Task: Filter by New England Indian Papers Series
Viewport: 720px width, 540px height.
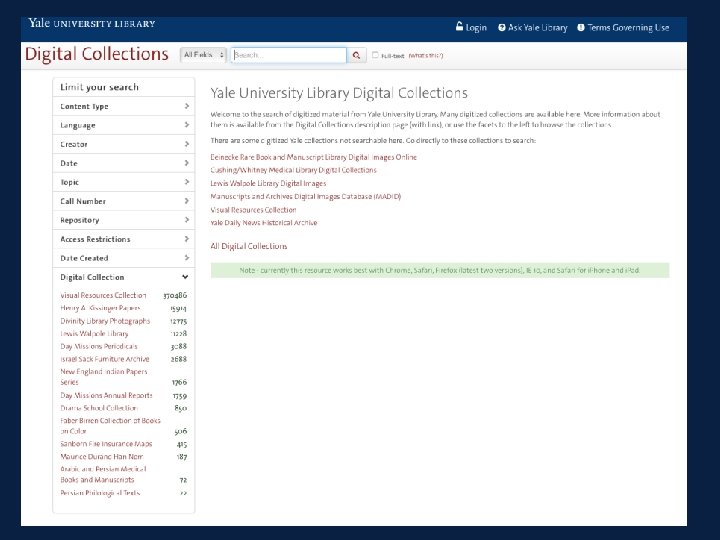Action: [x=104, y=377]
